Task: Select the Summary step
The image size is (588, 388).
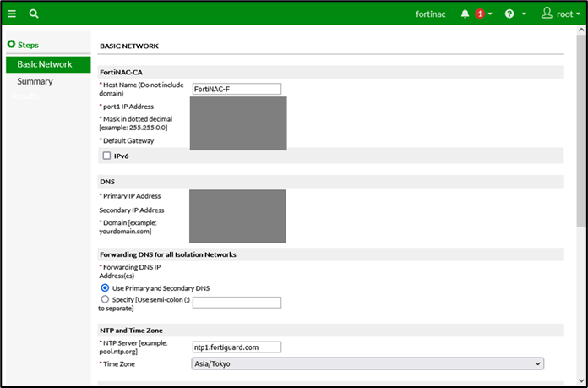Action: [x=35, y=81]
